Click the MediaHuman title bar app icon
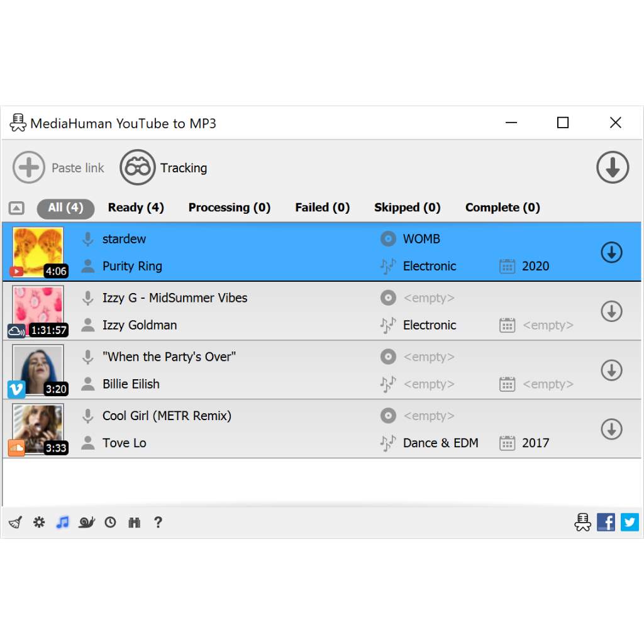The width and height of the screenshot is (644, 644). click(18, 123)
